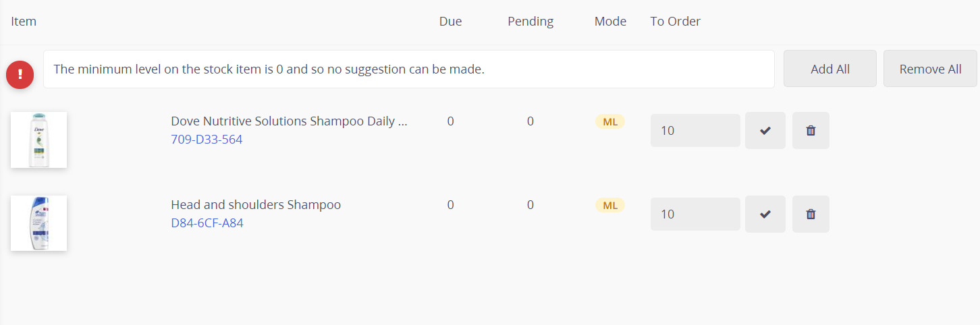Confirm order for Head and shoulders Shampoo
Image resolution: width=980 pixels, height=325 pixels.
click(765, 214)
